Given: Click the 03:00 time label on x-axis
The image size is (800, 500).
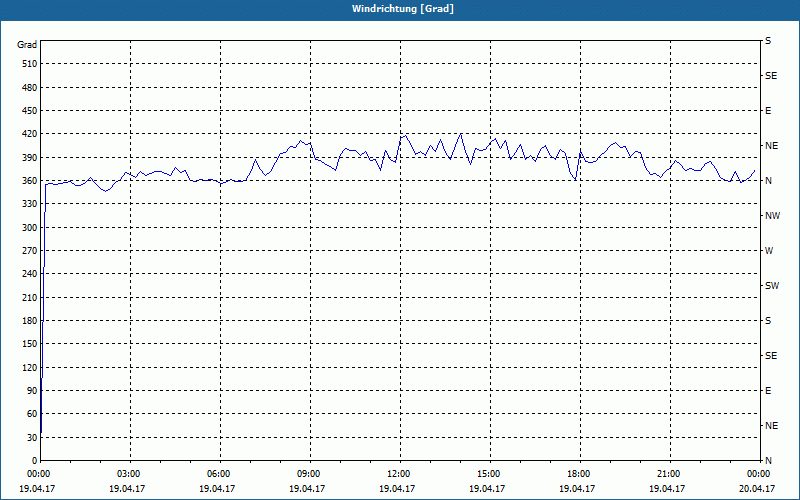Looking at the screenshot, I should coord(128,474).
